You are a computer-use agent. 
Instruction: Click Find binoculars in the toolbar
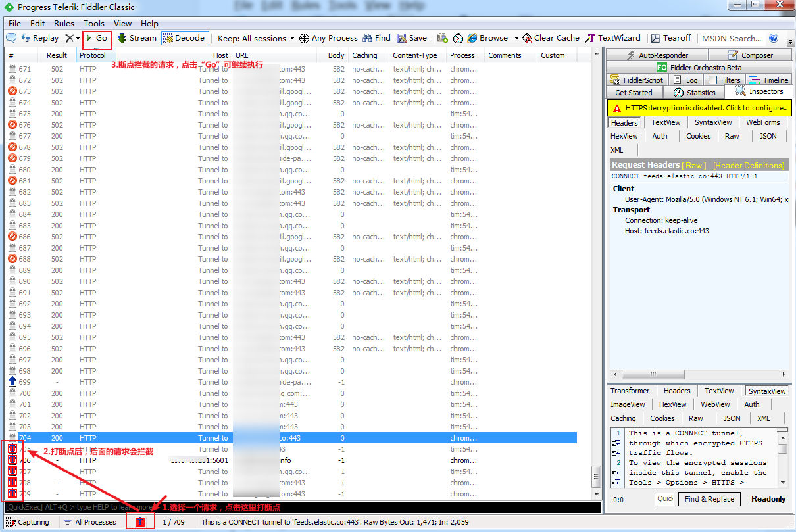(376, 38)
